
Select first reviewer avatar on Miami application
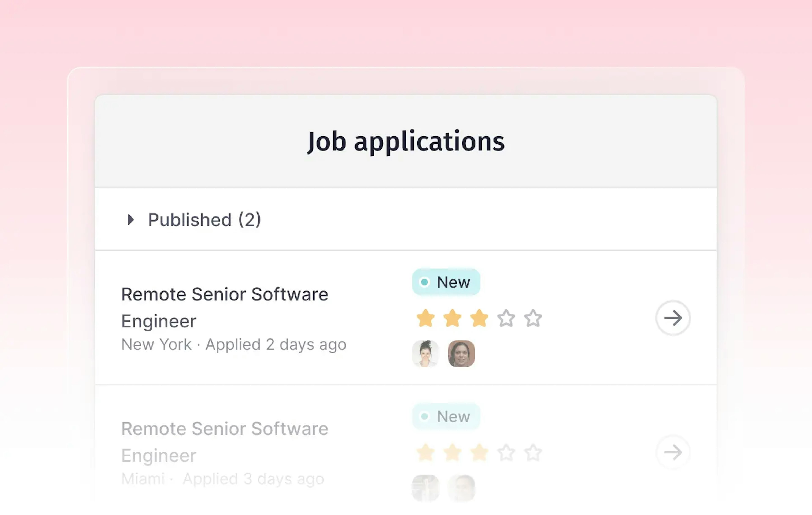pyautogui.click(x=425, y=488)
